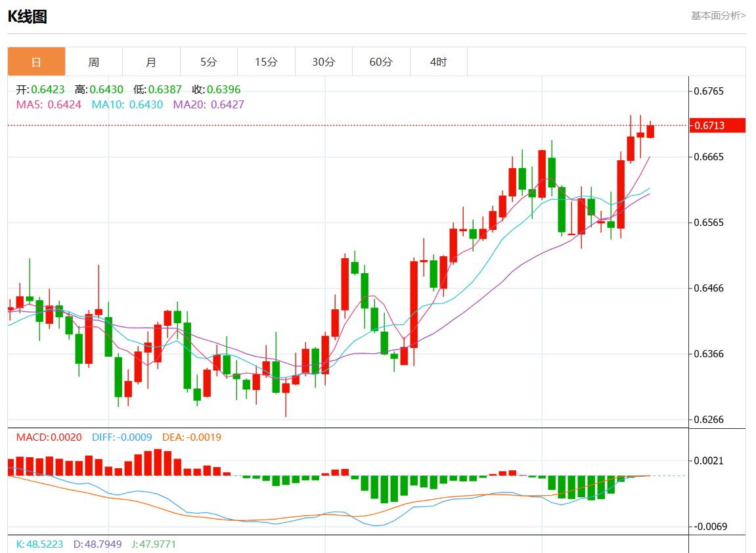Viewport: 756px width, 553px height.
Task: Click the 0.6765 price axis label
Action: pos(709,91)
